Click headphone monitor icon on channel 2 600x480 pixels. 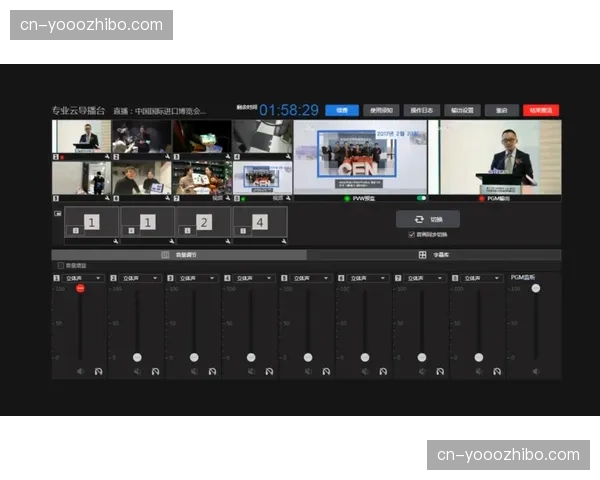(x=156, y=371)
